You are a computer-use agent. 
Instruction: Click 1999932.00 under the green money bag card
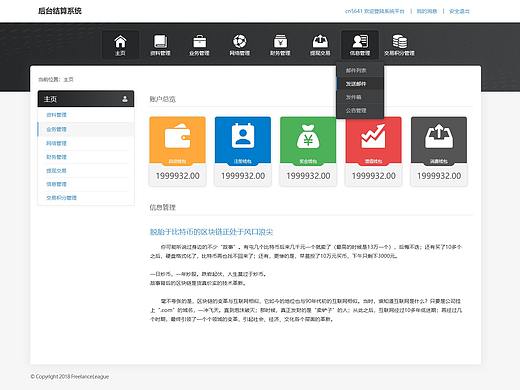point(308,176)
